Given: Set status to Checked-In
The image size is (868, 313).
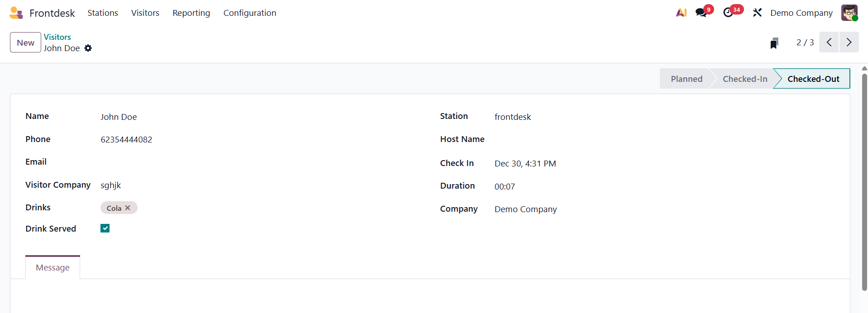Looking at the screenshot, I should [744, 79].
